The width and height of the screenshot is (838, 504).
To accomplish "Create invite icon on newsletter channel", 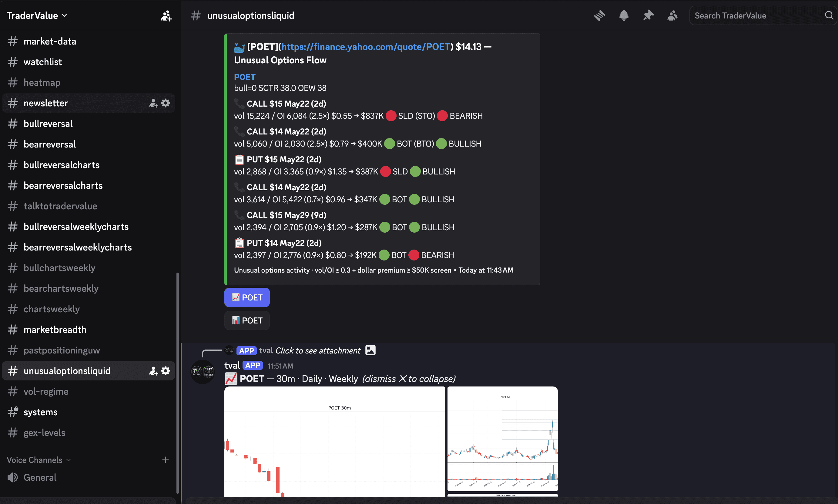I will (x=154, y=103).
